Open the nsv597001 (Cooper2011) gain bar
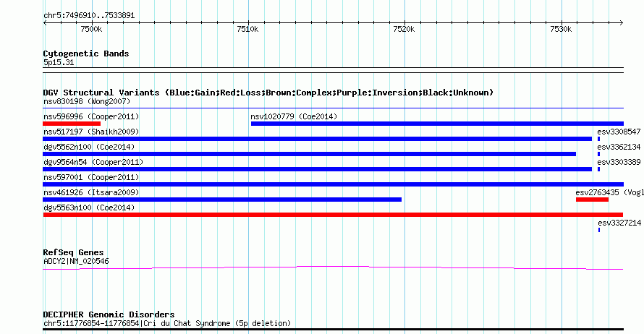This screenshot has width=644, height=334. pyautogui.click(x=333, y=184)
